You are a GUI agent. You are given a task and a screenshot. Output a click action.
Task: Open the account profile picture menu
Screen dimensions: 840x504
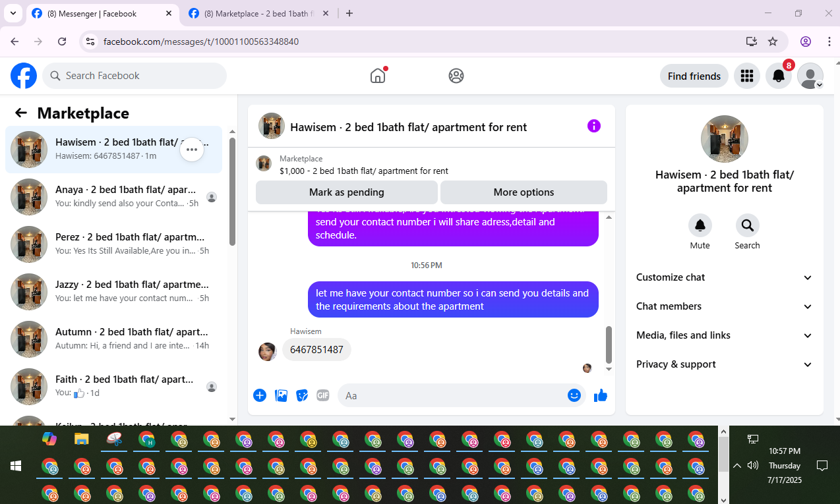tap(810, 76)
